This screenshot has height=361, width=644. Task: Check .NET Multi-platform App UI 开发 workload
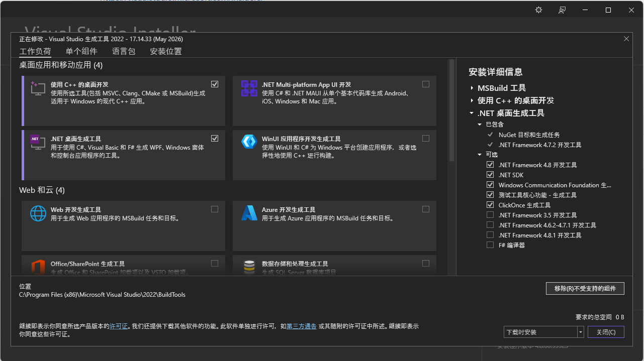point(426,84)
